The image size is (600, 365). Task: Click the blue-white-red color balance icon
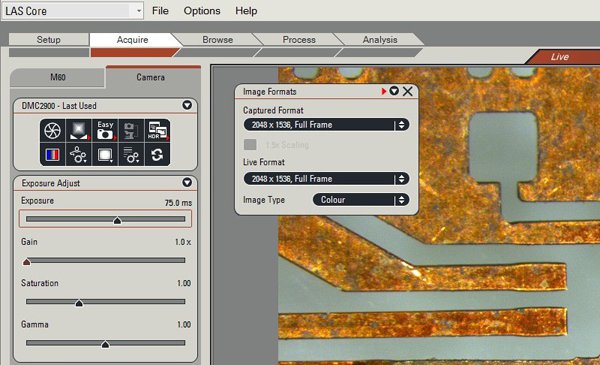(52, 155)
